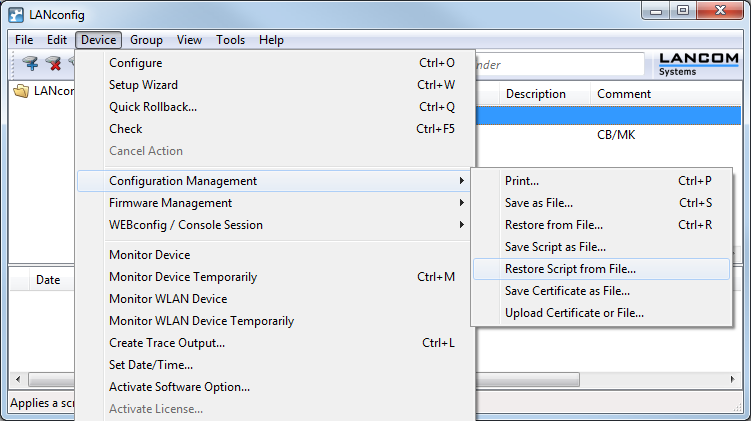The width and height of the screenshot is (751, 421).
Task: Click the search input field in toolbar
Action: coord(560,64)
